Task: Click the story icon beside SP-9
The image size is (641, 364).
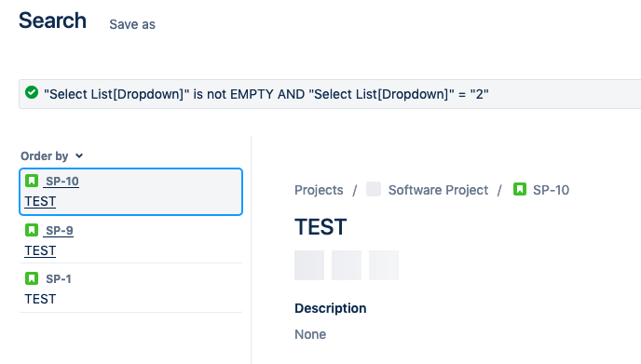Action: (x=32, y=230)
